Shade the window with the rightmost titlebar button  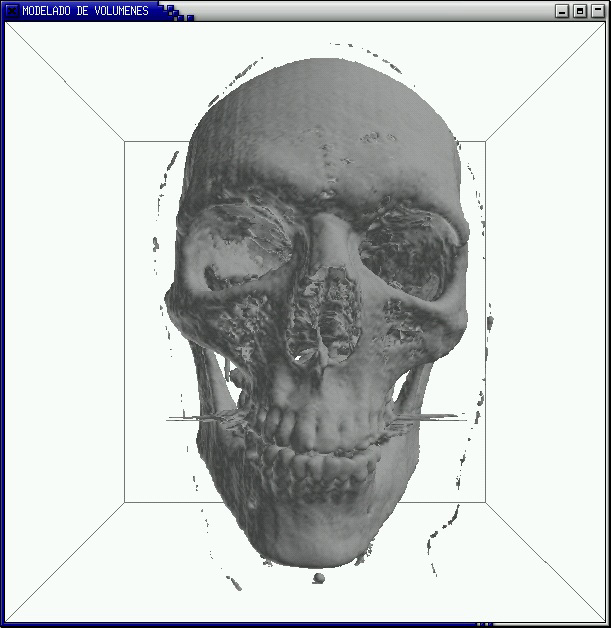598,11
